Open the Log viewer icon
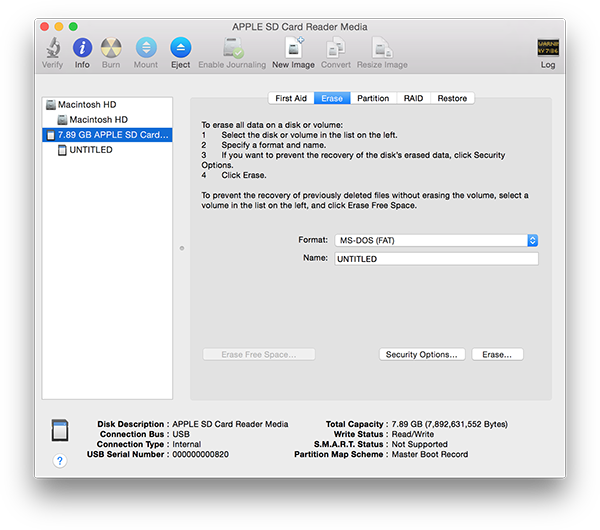Screen dimensions: 600x530 (x=547, y=48)
